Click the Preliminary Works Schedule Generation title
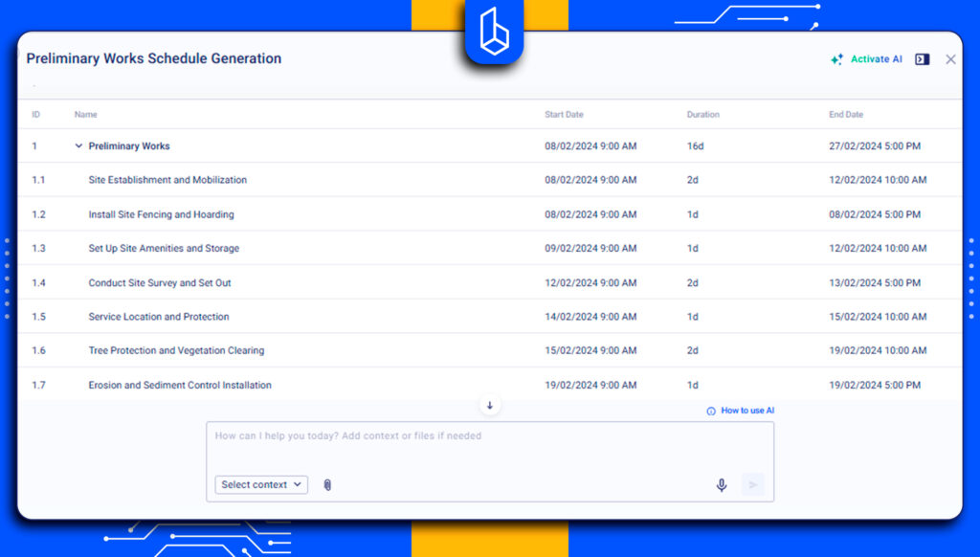Screen dimensions: 980x557 tap(154, 58)
